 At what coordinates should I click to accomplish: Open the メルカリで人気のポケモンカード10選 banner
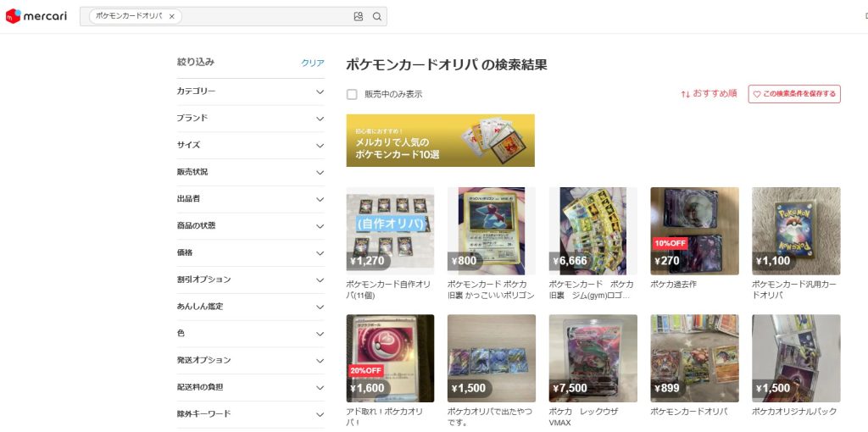point(440,141)
